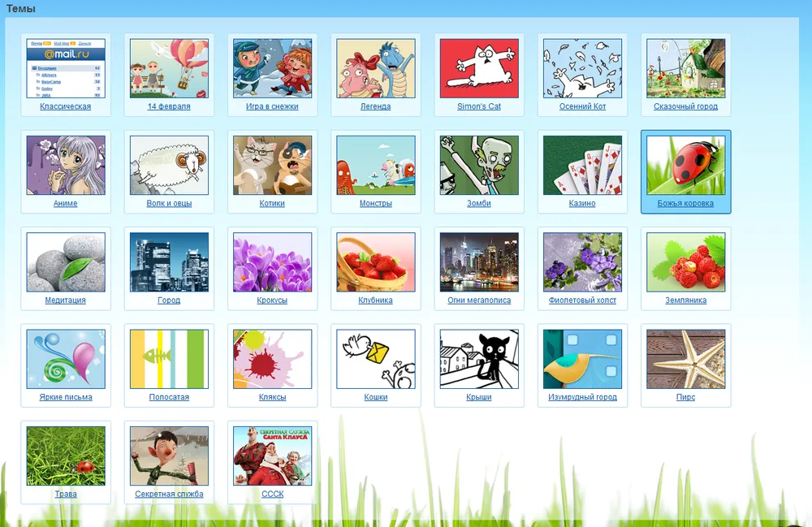The image size is (812, 527).
Task: Click the Котики text link
Action: pos(272,203)
